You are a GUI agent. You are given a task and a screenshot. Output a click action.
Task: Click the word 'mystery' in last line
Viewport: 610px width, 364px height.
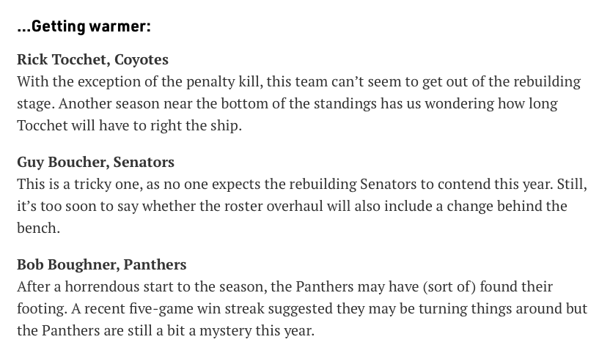pos(226,331)
